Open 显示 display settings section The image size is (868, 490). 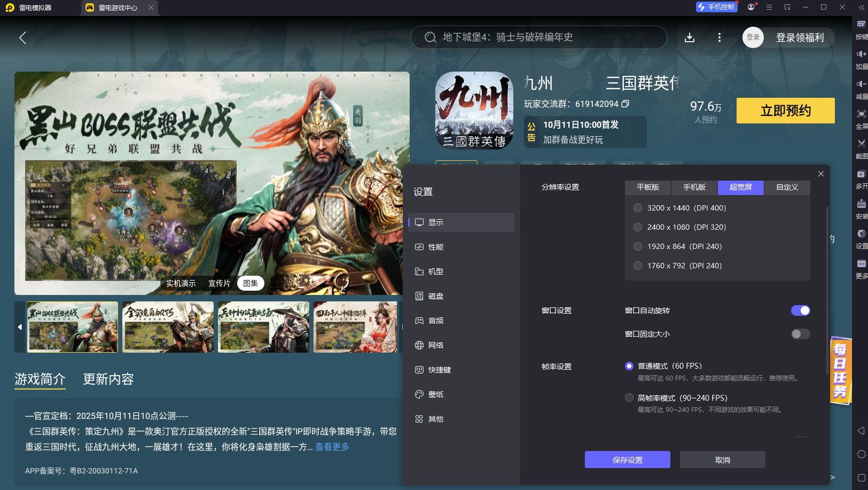(462, 222)
